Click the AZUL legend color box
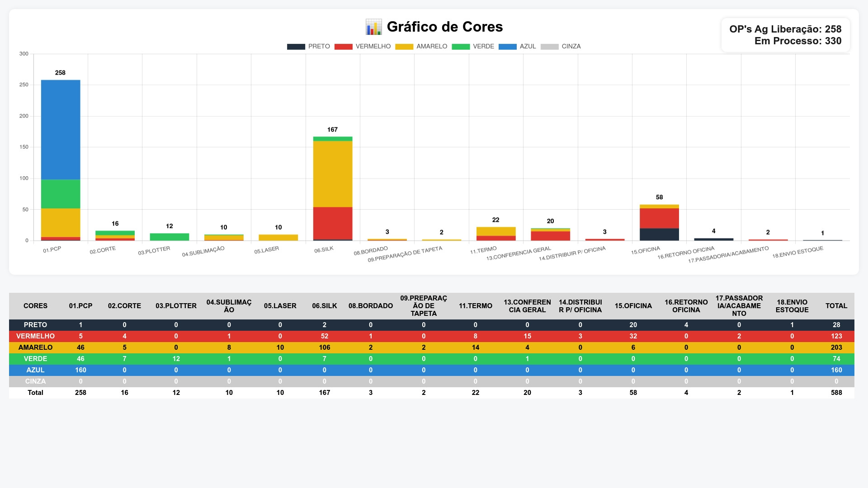This screenshot has height=488, width=868. [x=507, y=47]
